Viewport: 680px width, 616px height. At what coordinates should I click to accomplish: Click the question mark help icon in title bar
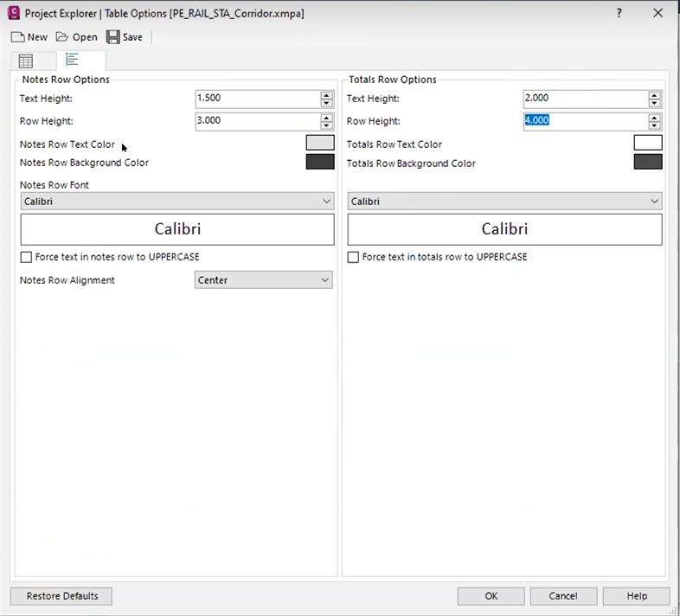pos(619,13)
